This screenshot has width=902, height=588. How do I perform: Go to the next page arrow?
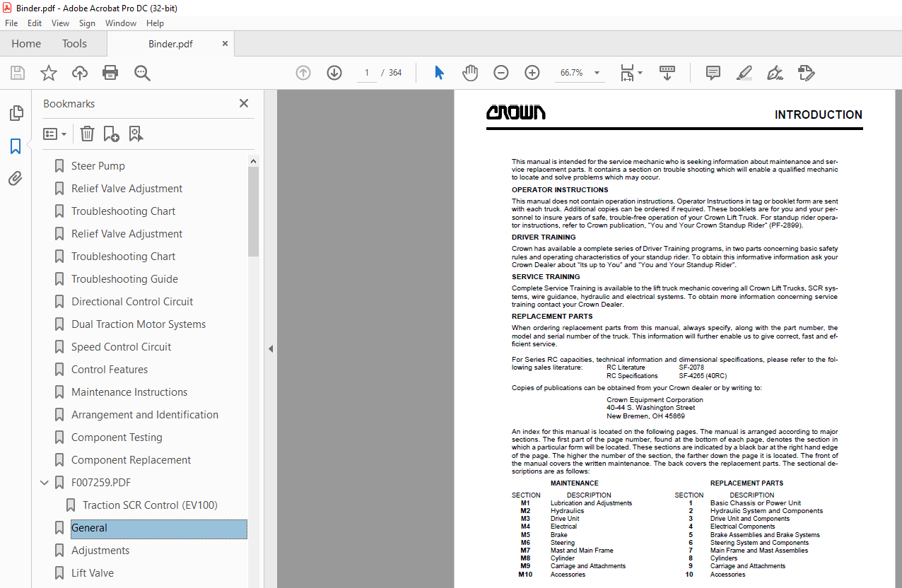pos(334,73)
